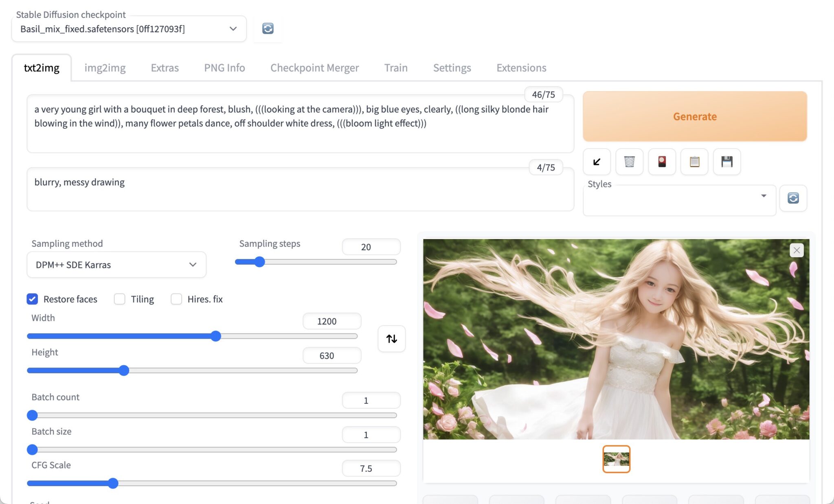Click the arrow icon to read last parameters
This screenshot has height=504, width=834.
point(597,162)
